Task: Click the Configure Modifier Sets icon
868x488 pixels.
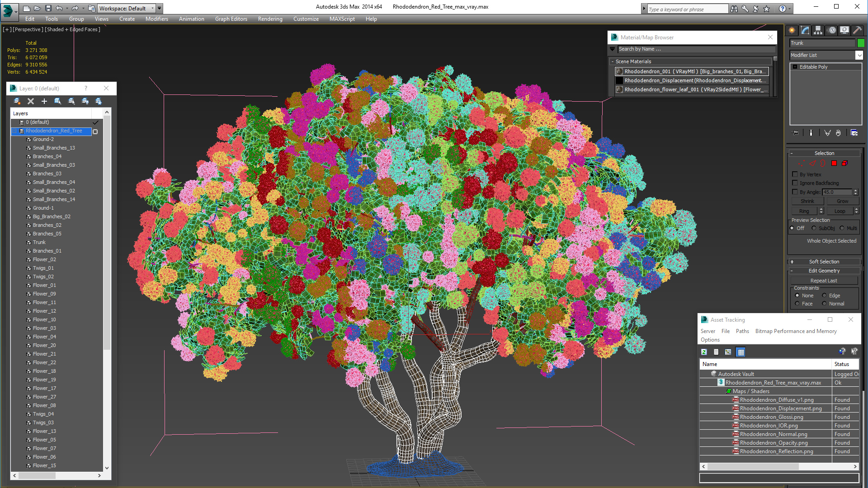Action: 854,133
